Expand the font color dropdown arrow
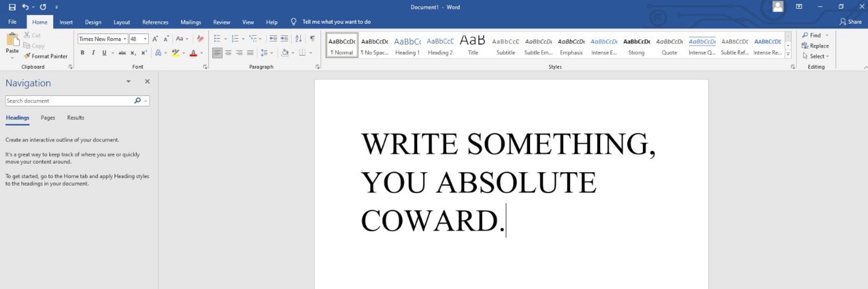The width and height of the screenshot is (868, 289). pos(201,53)
